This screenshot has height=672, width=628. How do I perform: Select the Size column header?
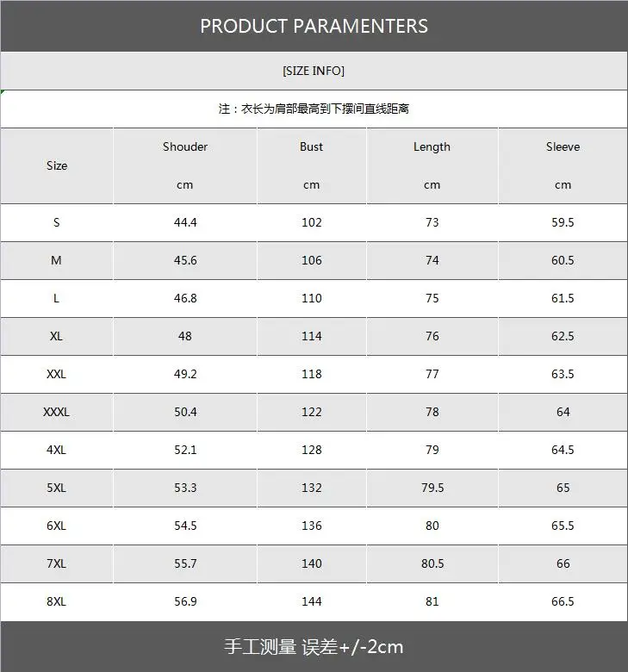57,165
